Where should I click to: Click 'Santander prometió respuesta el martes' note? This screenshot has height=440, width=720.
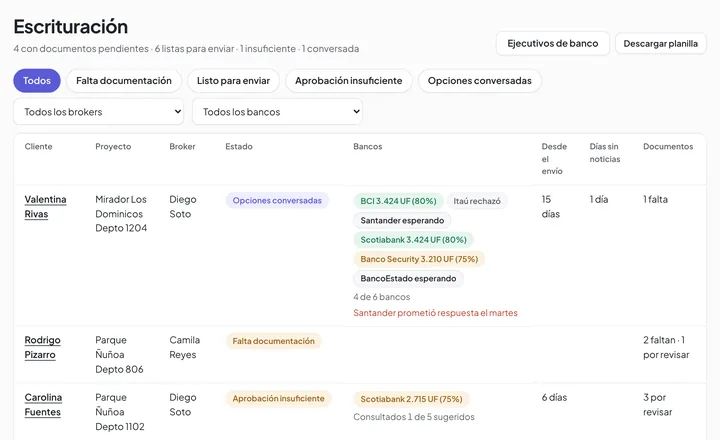pyautogui.click(x=435, y=313)
